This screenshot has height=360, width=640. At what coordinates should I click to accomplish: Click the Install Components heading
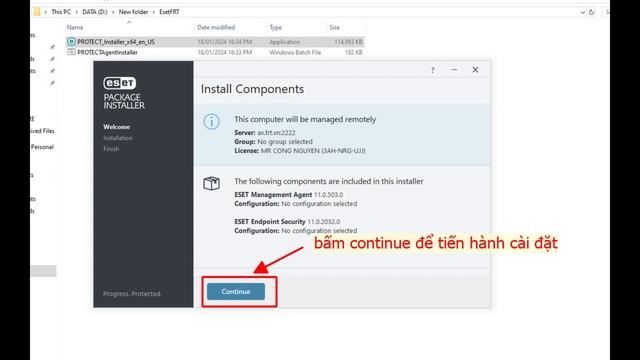(x=252, y=89)
